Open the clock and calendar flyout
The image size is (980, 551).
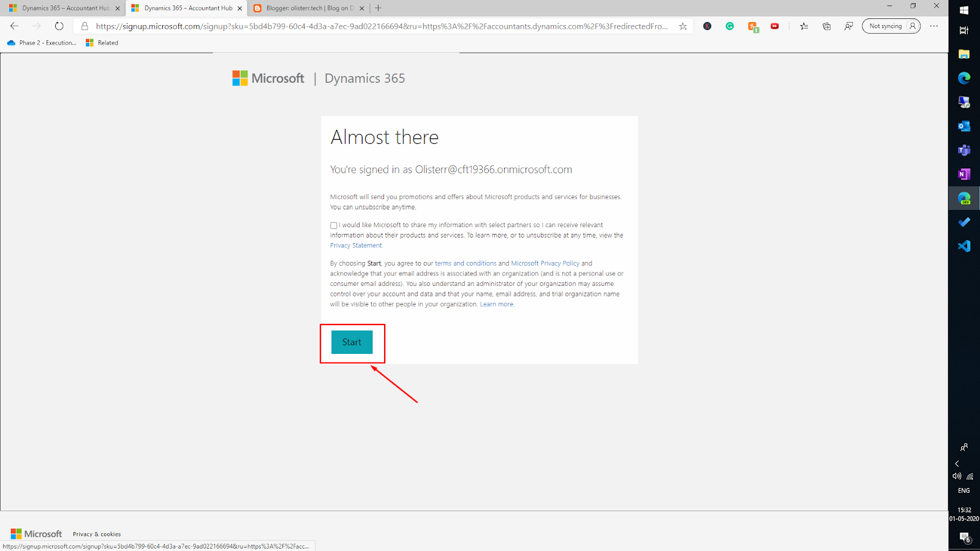pos(964,514)
